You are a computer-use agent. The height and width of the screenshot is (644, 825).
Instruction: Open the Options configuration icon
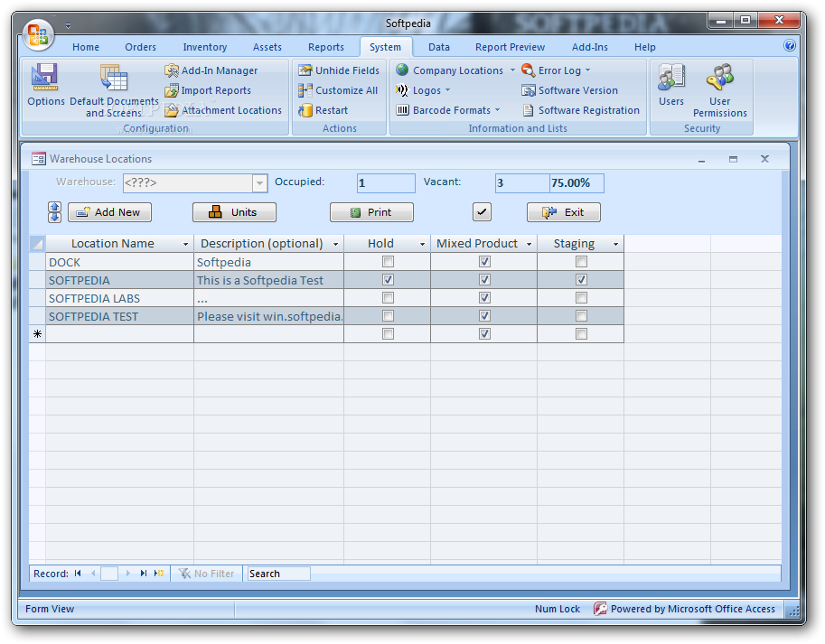[x=46, y=85]
